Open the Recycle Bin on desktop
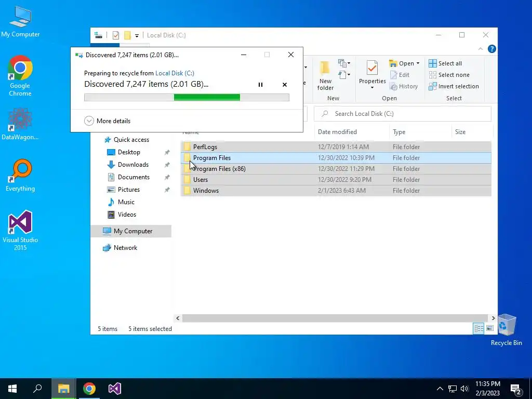The height and width of the screenshot is (399, 532). tap(506, 330)
